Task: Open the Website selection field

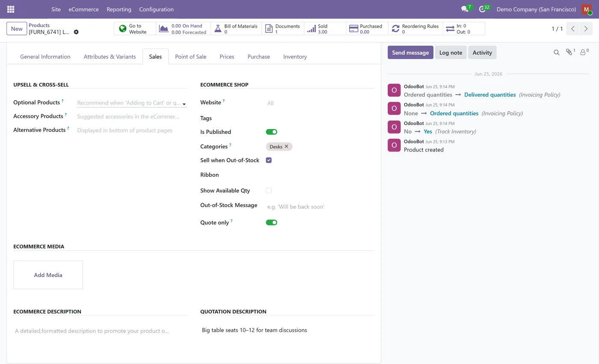Action: [x=319, y=103]
